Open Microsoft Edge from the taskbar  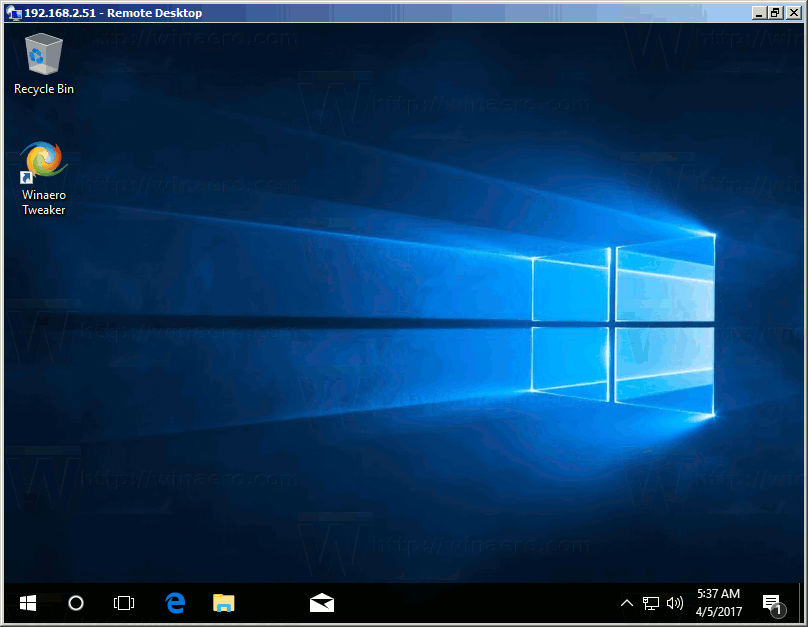tap(174, 603)
